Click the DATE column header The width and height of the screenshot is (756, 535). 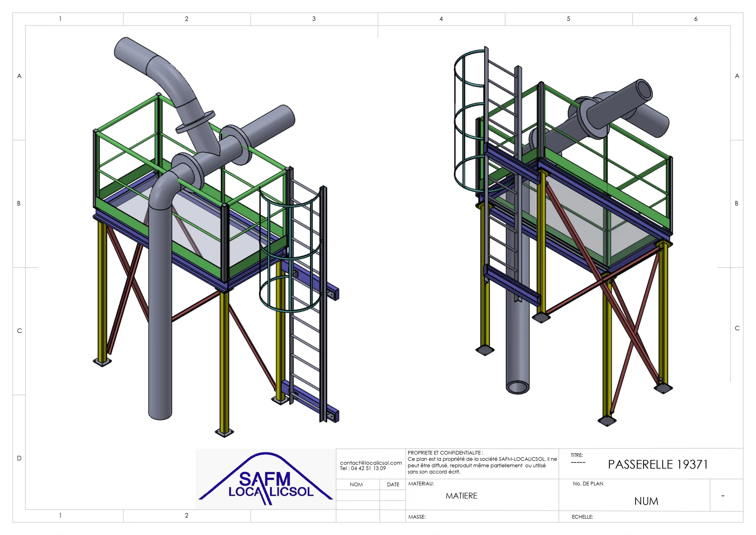(x=393, y=484)
